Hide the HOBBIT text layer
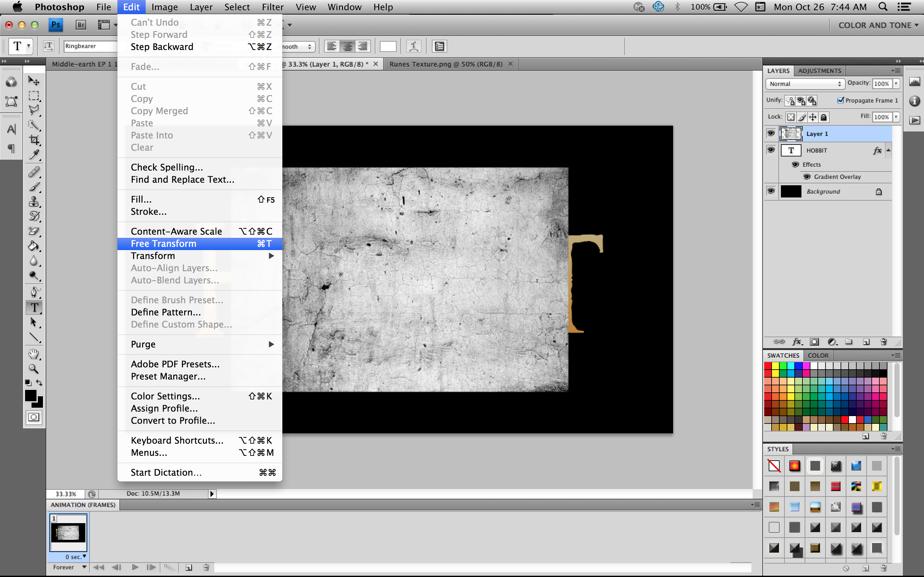Image resolution: width=924 pixels, height=577 pixels. point(771,150)
